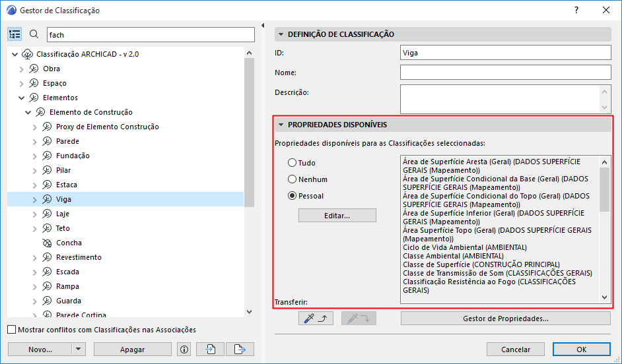Expand the Obra tree node
The height and width of the screenshot is (364, 622).
pyautogui.click(x=22, y=69)
